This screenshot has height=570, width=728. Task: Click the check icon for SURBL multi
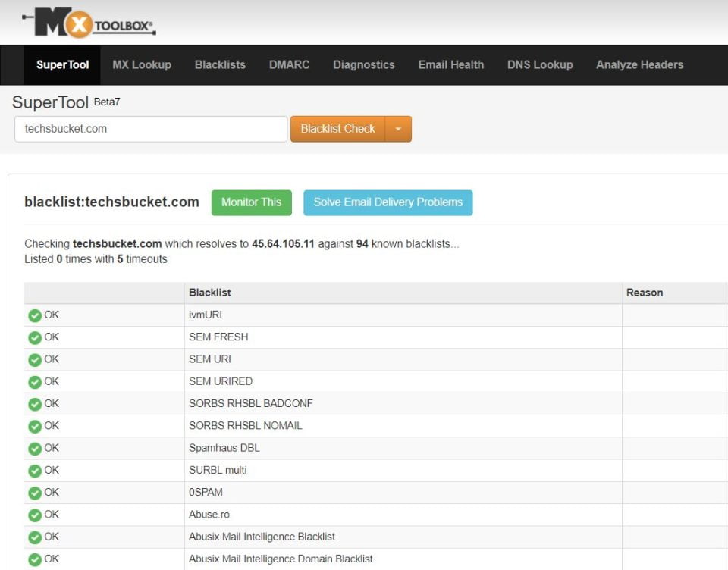click(x=35, y=471)
